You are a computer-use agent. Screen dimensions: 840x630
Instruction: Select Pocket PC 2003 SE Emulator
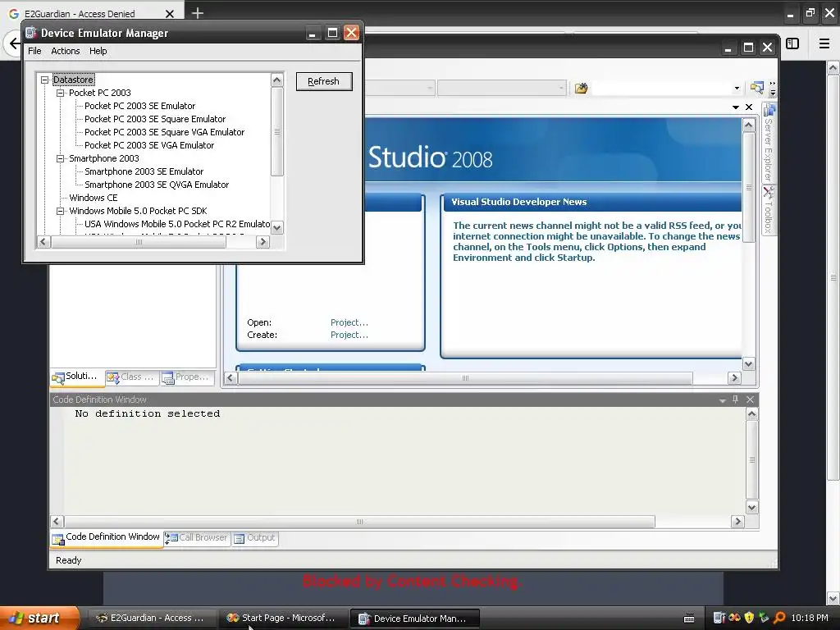[x=139, y=106]
